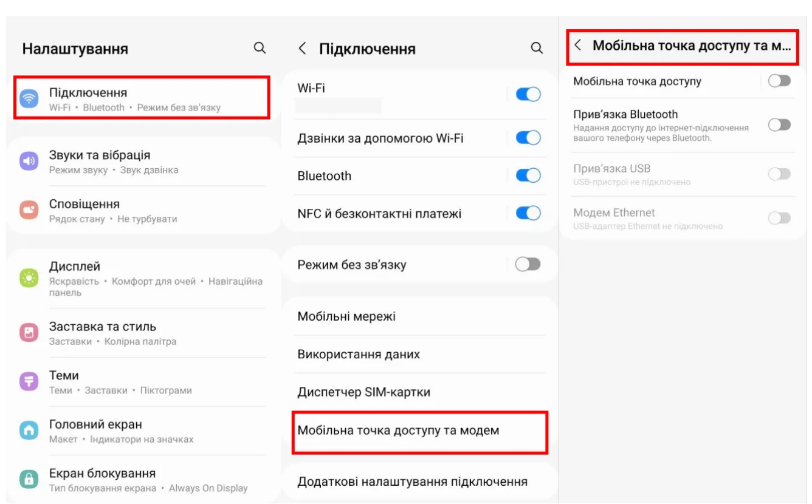The image size is (812, 504).
Task: Click the search icon in Підключення header
Action: [x=537, y=48]
